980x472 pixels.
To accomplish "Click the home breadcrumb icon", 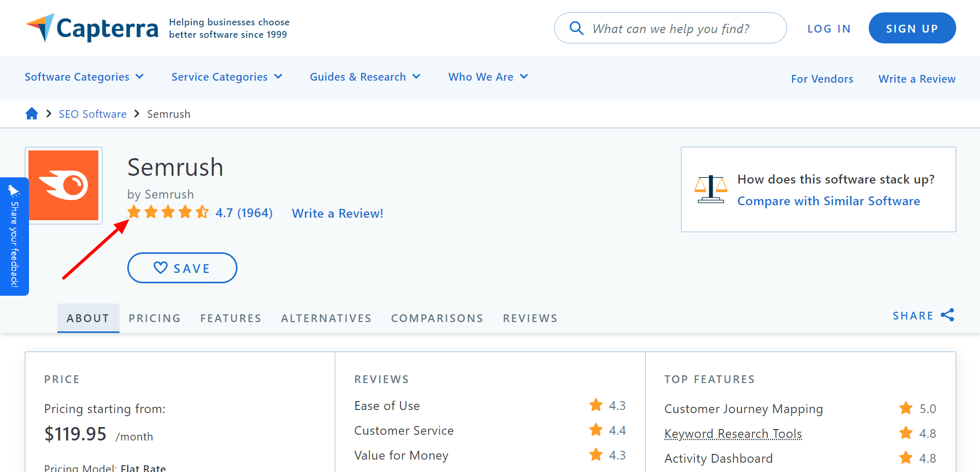I will 32,114.
